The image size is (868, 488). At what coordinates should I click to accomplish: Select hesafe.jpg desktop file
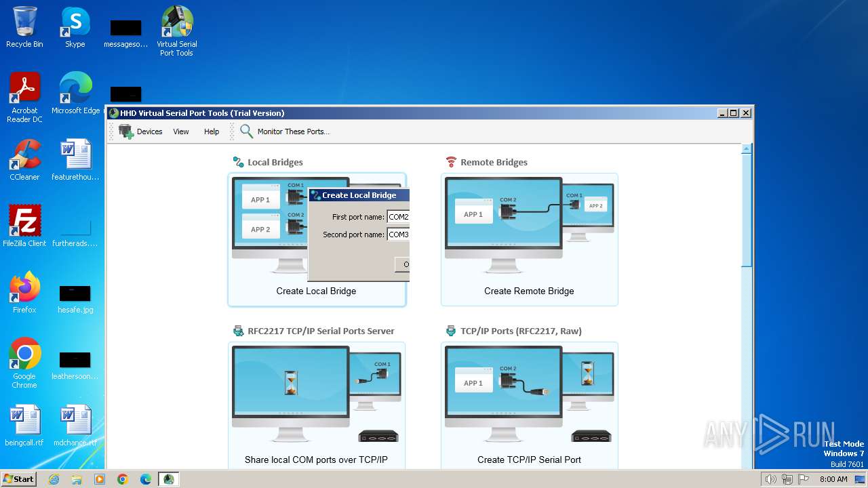(x=75, y=298)
